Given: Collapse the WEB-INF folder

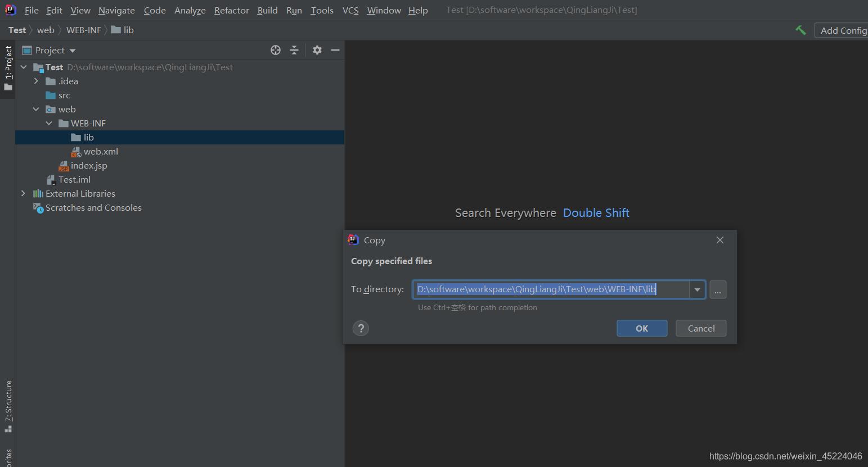Looking at the screenshot, I should pos(49,123).
